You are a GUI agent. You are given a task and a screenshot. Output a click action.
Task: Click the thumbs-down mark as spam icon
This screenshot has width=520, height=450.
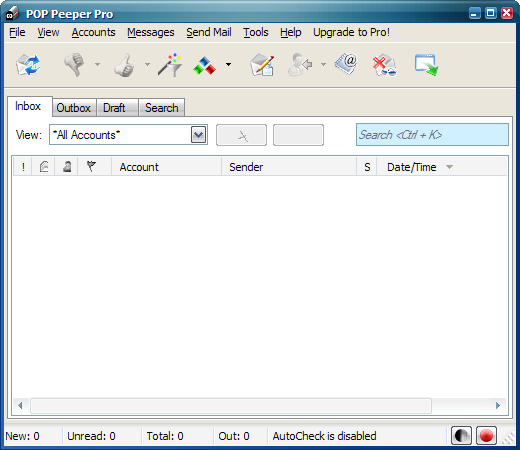click(x=74, y=65)
